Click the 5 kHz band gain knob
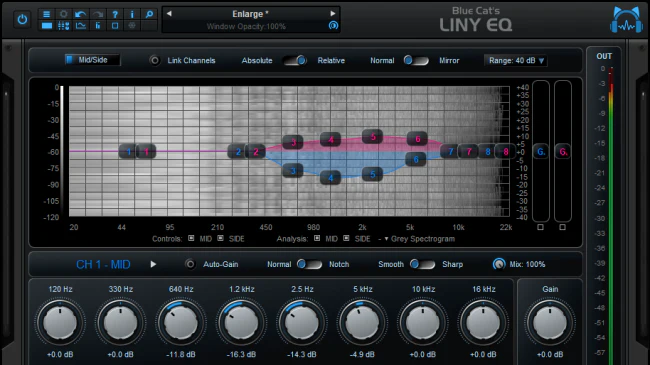This screenshot has height=365, width=650. point(362,323)
